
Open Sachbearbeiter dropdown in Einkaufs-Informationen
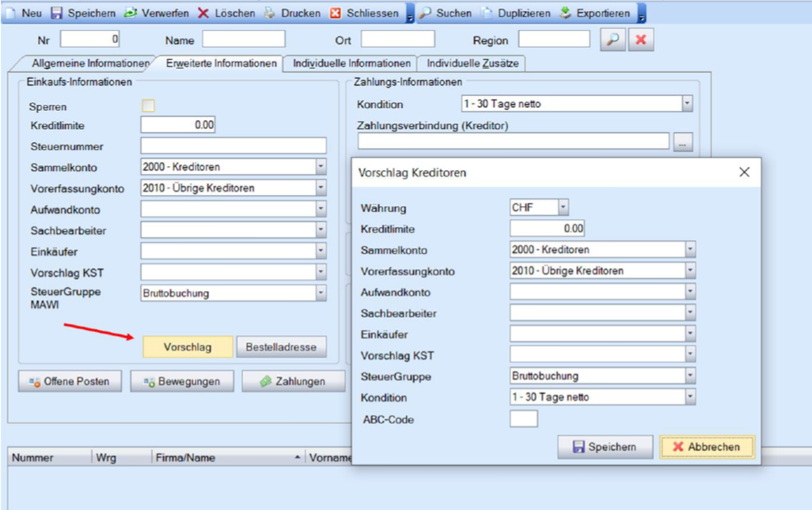click(321, 229)
